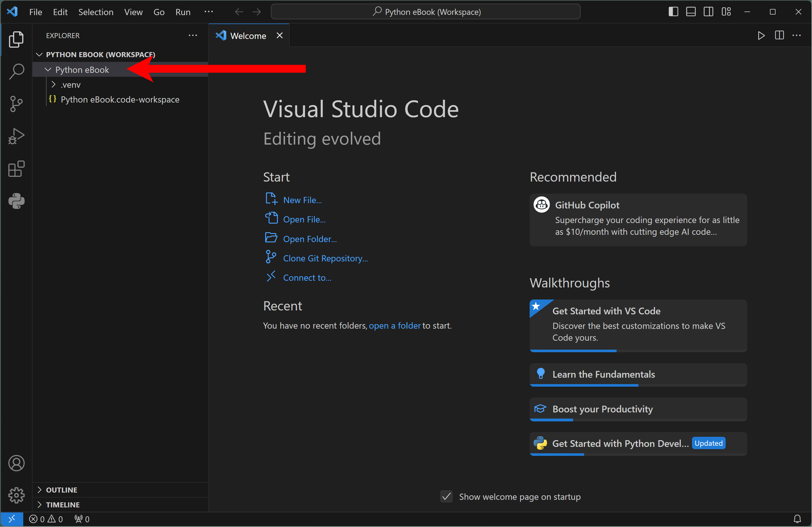
Task: Open Get Started with Python Development walkthrough
Action: click(638, 444)
